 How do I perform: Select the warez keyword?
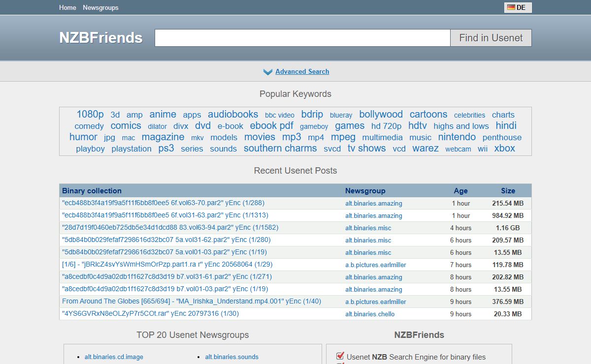point(426,148)
